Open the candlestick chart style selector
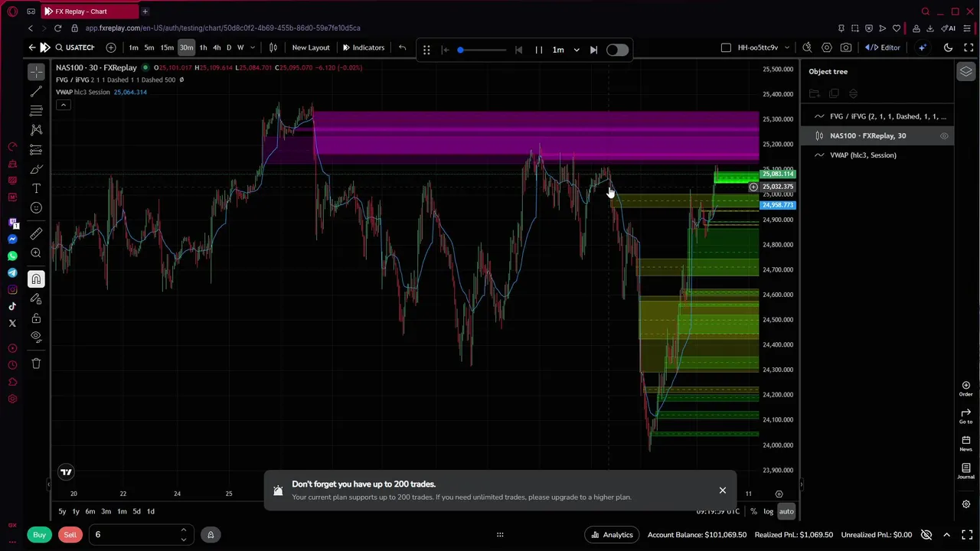The image size is (980, 551). (273, 47)
